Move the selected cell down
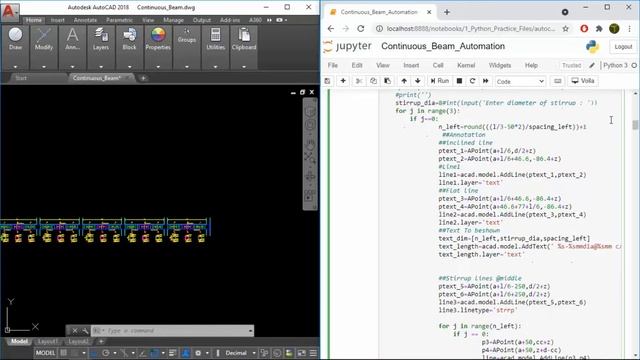The width and height of the screenshot is (640, 360). pyautogui.click(x=418, y=81)
